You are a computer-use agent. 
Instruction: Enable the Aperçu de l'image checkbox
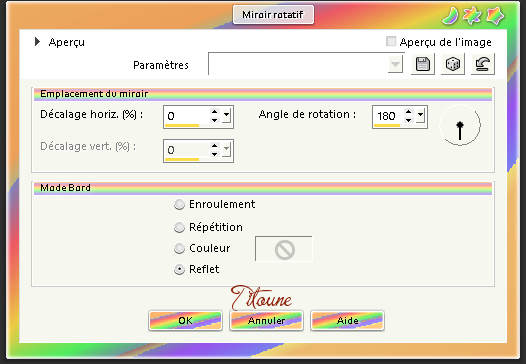point(390,42)
